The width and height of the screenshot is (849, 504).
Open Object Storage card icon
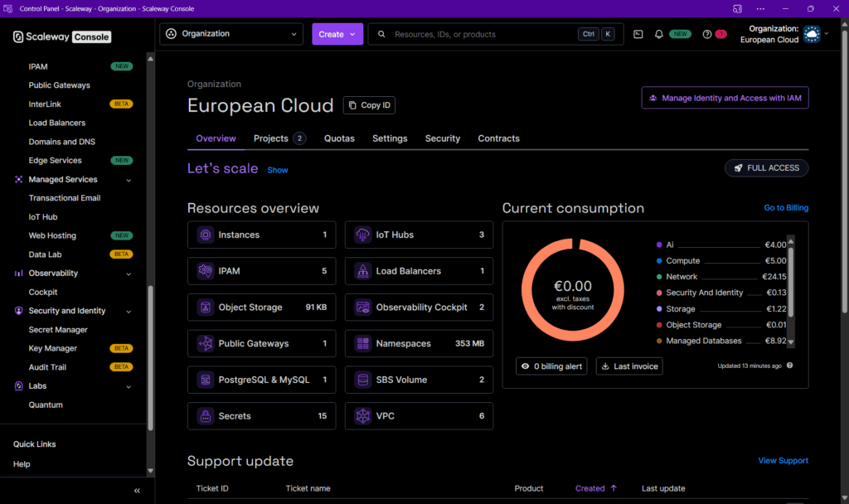(206, 308)
